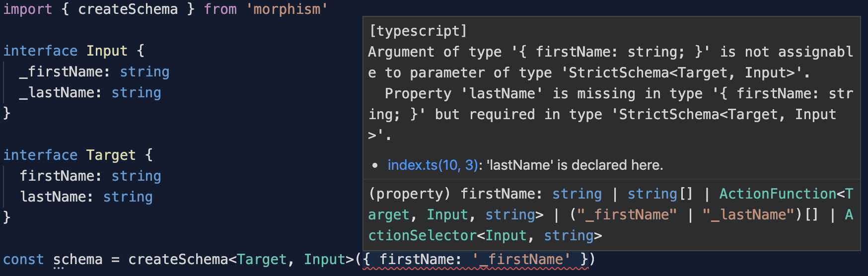The width and height of the screenshot is (868, 276).
Task: Click the 'createSchema' import identifier on line one
Action: [128, 9]
